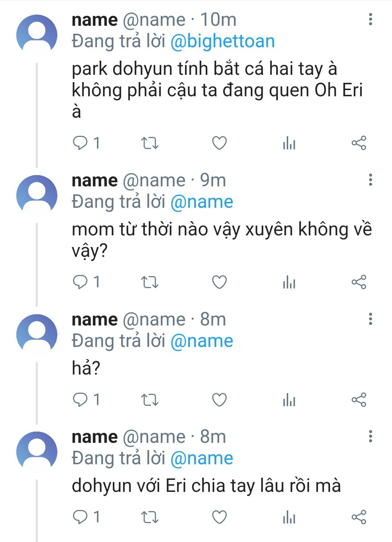Open more options on the 'hả?' tweet
The image size is (392, 542).
pyautogui.click(x=370, y=319)
